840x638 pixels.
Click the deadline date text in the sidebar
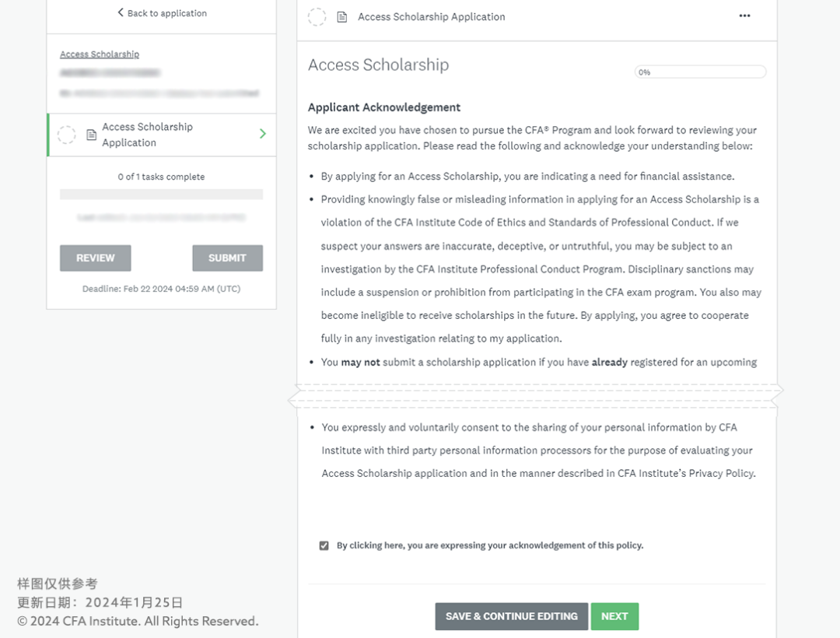pos(161,289)
